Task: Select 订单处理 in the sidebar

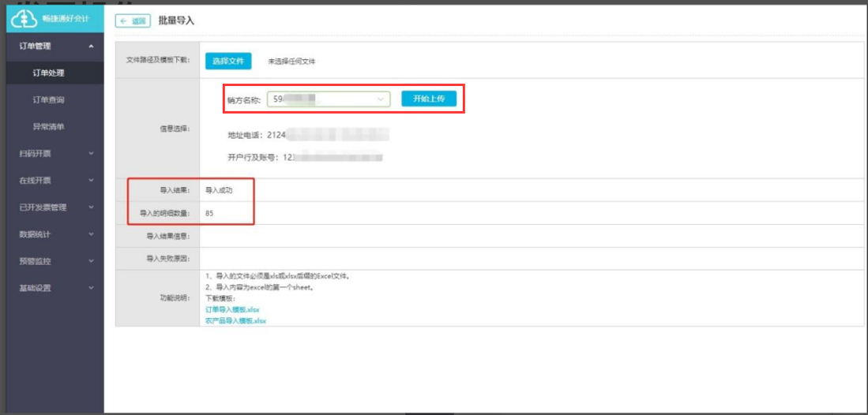Action: coord(49,73)
